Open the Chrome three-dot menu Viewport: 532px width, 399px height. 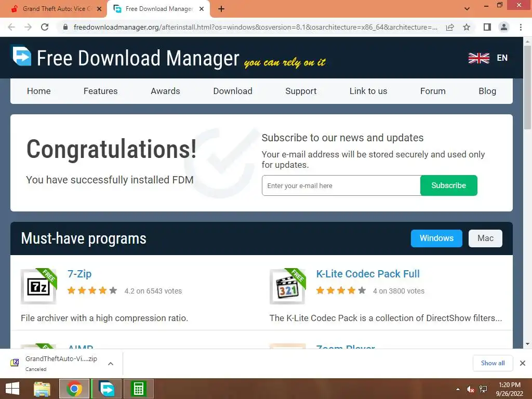click(x=521, y=27)
